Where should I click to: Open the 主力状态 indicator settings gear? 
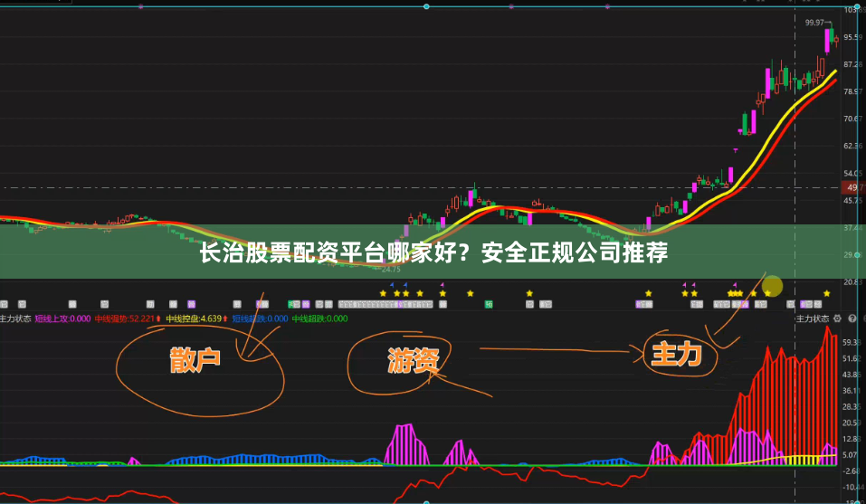837,319
